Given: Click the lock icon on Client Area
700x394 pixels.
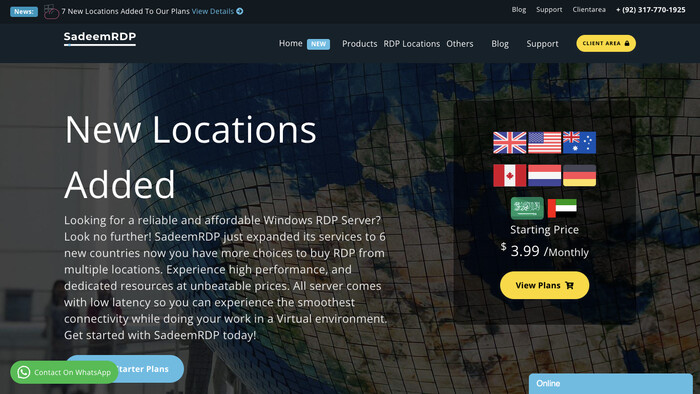Looking at the screenshot, I should 627,43.
